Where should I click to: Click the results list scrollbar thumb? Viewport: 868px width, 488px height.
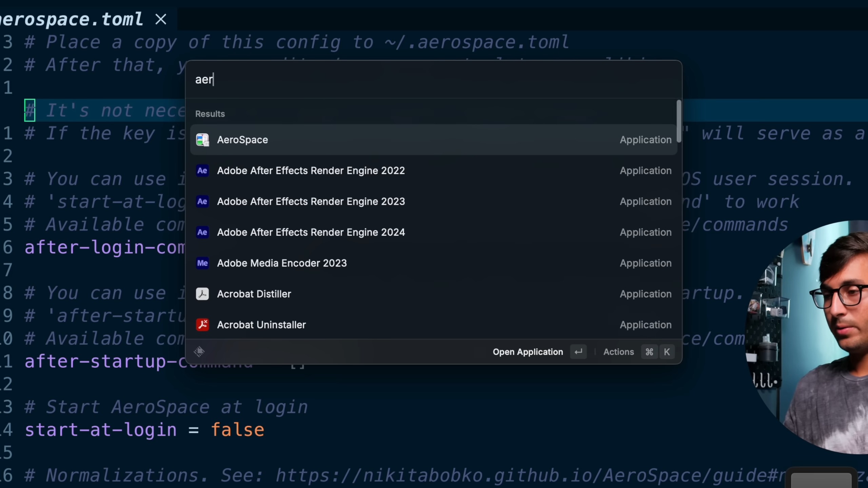[x=679, y=121]
